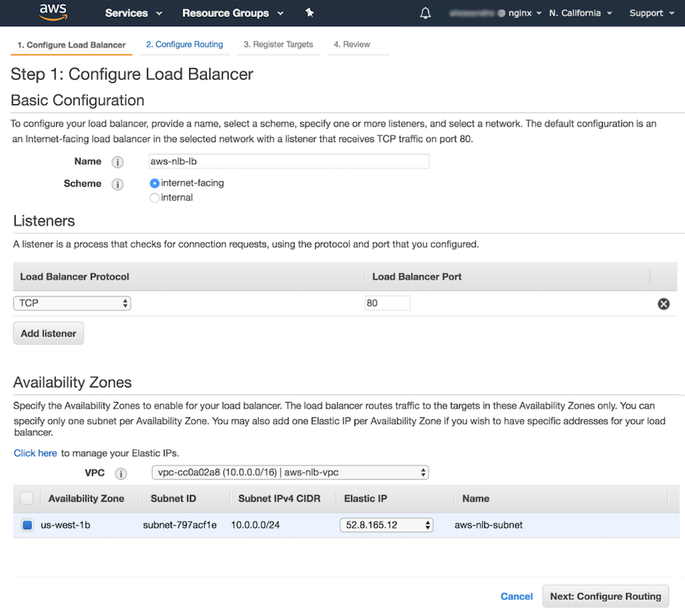Click info icon next to Name
685x616 pixels.
pos(118,162)
